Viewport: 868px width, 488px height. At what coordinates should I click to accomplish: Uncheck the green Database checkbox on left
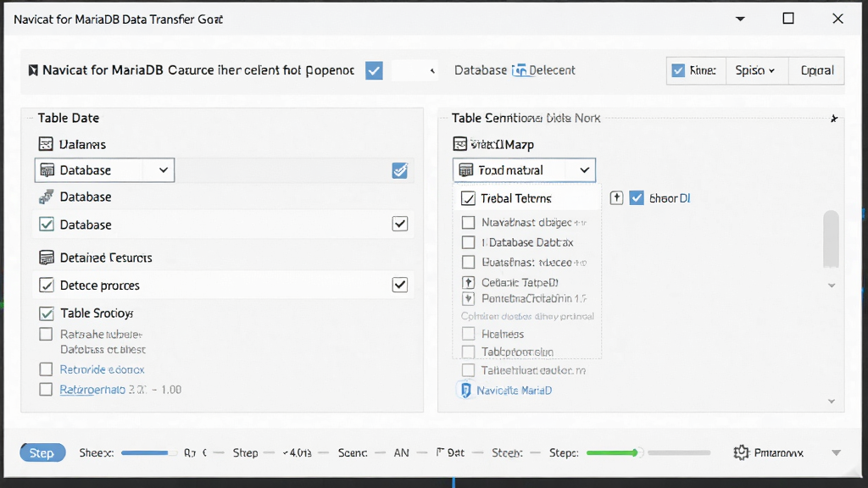tap(47, 224)
